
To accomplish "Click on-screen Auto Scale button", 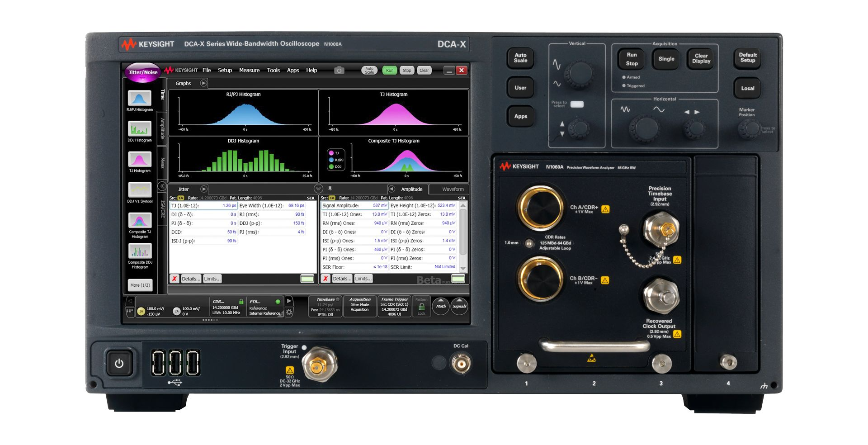I will (369, 70).
